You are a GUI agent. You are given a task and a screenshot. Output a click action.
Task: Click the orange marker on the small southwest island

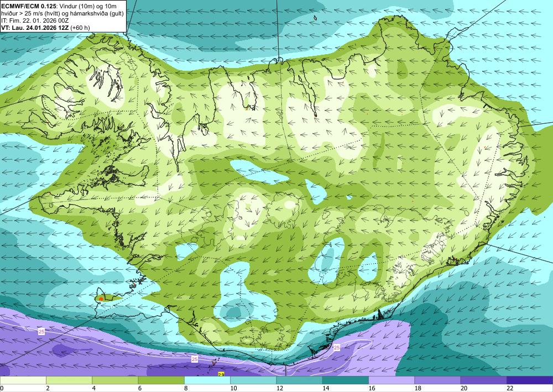pyautogui.click(x=101, y=299)
